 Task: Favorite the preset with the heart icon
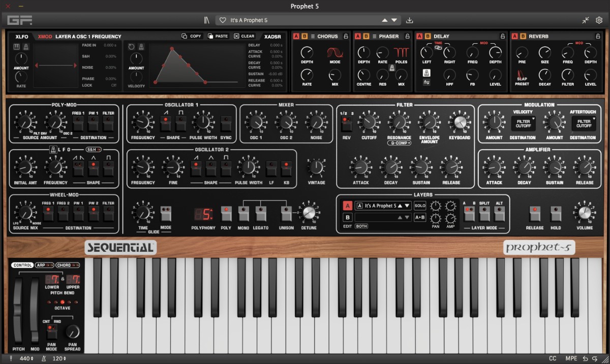223,20
